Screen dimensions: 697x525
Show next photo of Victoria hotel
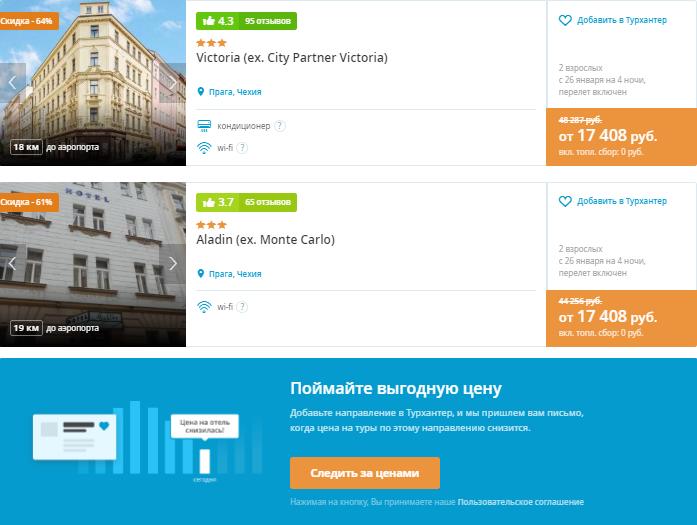[172, 83]
